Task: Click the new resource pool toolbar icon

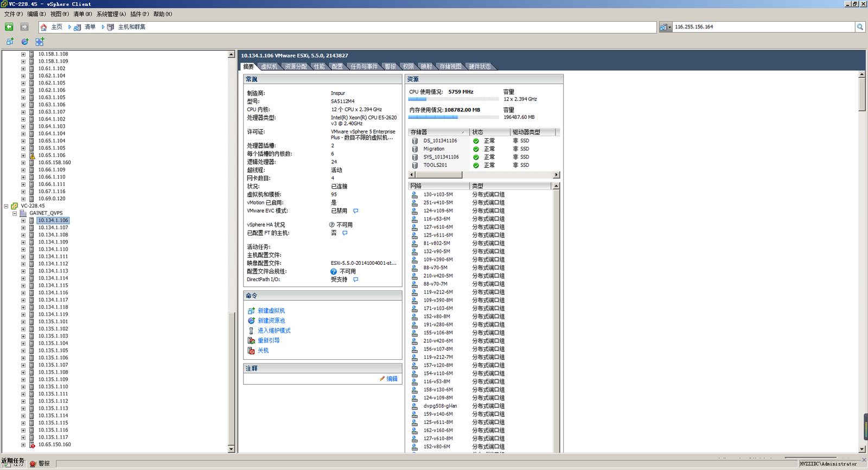Action: click(x=24, y=41)
